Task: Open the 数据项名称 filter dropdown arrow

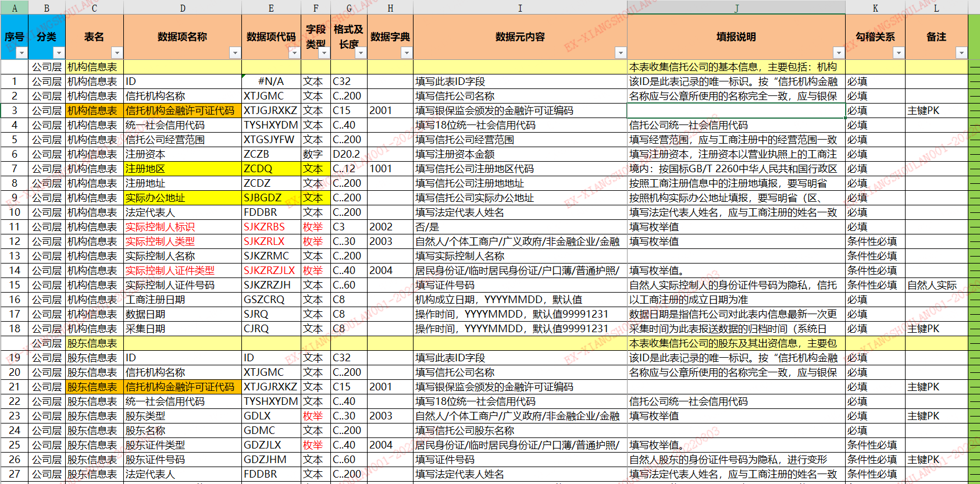Action: pos(235,53)
